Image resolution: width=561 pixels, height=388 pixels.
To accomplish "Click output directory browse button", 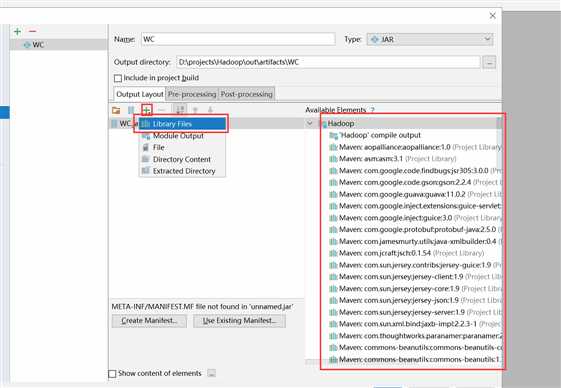I will click(489, 63).
